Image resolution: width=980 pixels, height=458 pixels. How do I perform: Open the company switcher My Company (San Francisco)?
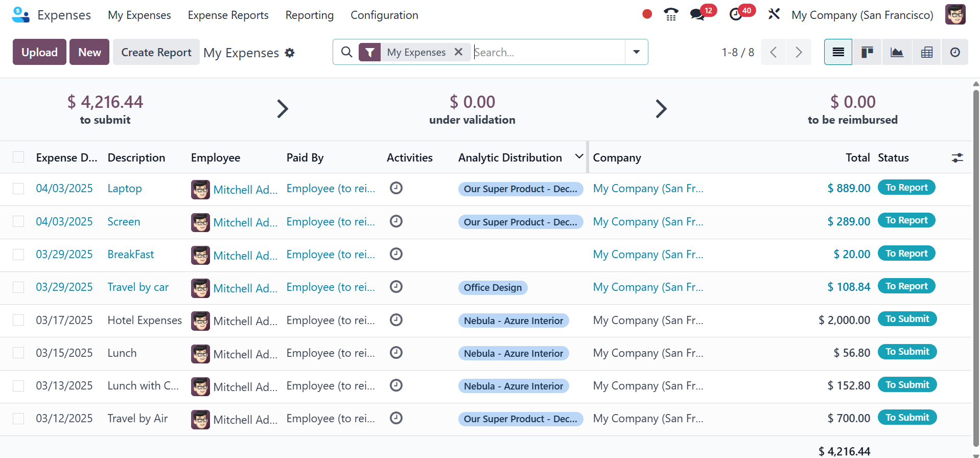pos(862,15)
